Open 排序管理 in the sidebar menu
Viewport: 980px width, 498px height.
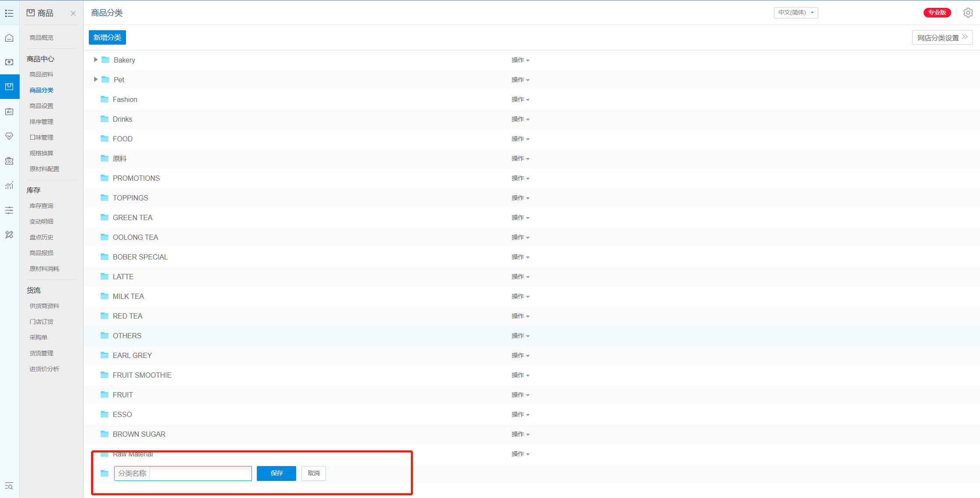pyautogui.click(x=42, y=122)
